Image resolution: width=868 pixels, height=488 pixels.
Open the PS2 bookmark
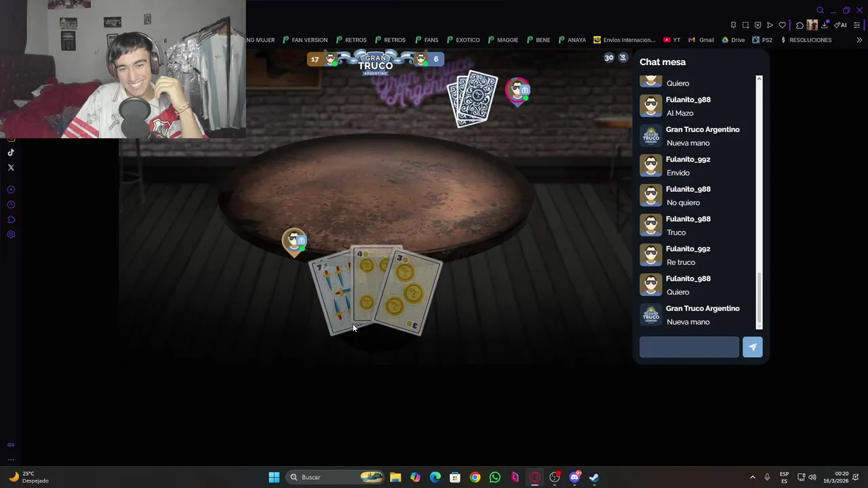point(762,40)
